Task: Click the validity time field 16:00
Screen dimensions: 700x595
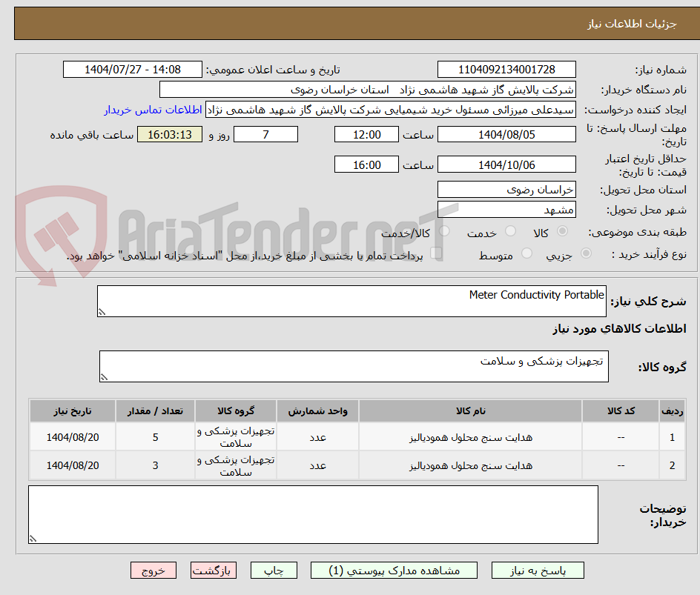Action: click(x=366, y=164)
